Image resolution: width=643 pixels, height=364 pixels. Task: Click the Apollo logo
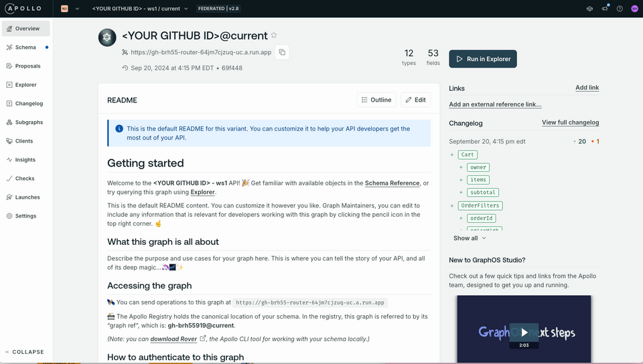coord(23,8)
